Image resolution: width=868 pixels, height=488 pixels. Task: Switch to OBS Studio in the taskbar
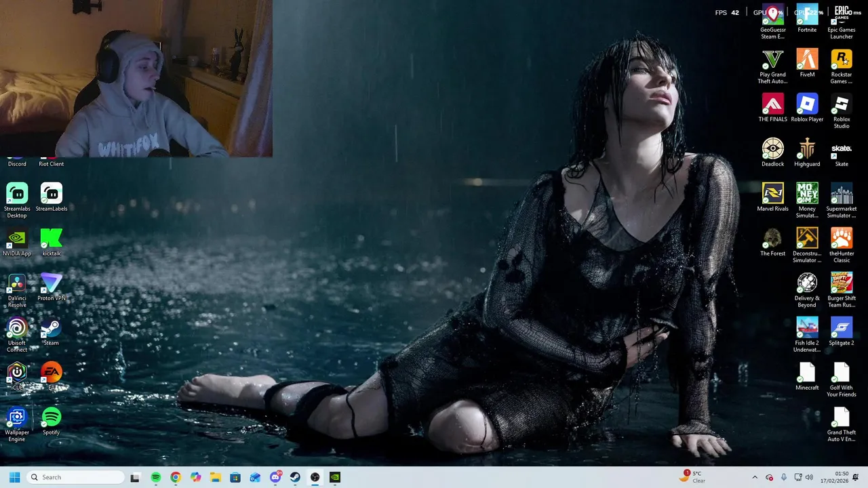point(315,477)
